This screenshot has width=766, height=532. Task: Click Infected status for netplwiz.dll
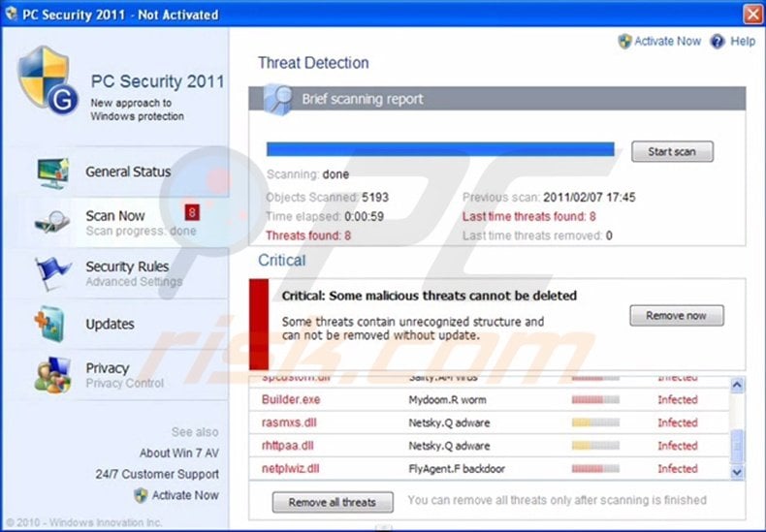tap(678, 469)
